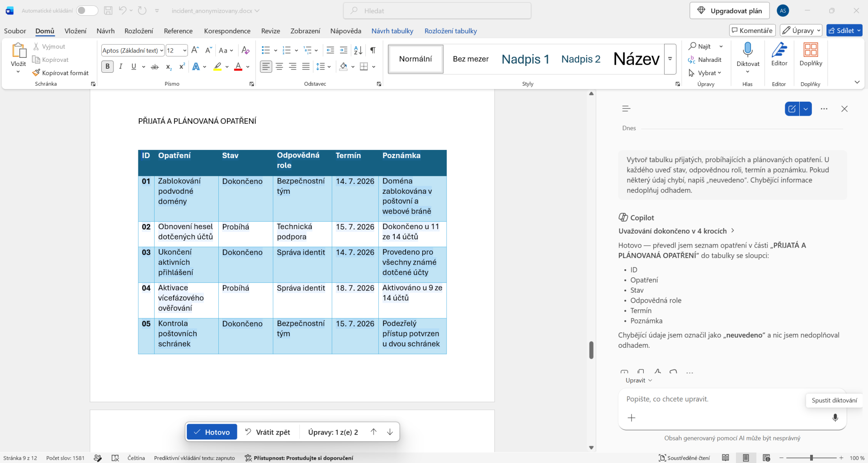Image resolution: width=868 pixels, height=463 pixels.
Task: Insert a bulleted list
Action: pos(266,50)
